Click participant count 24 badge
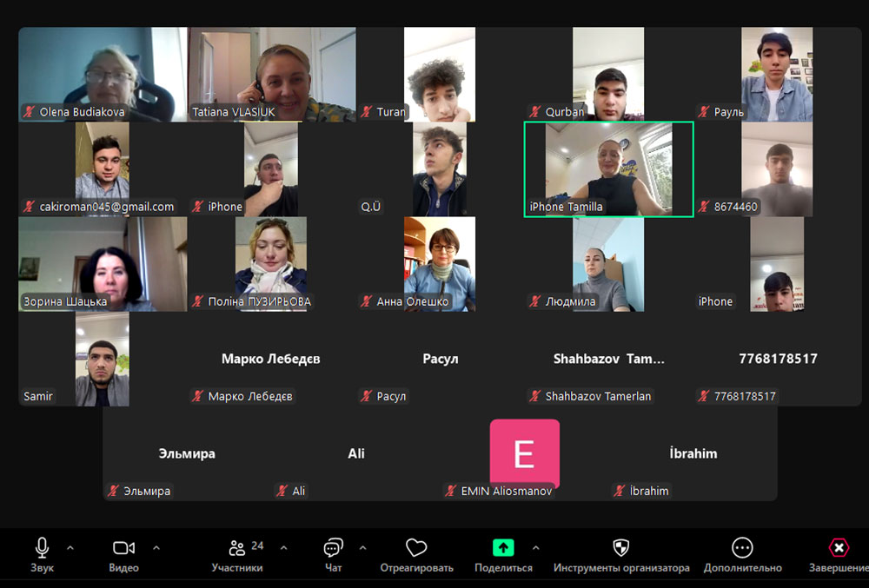Image resolution: width=869 pixels, height=588 pixels. click(x=257, y=546)
